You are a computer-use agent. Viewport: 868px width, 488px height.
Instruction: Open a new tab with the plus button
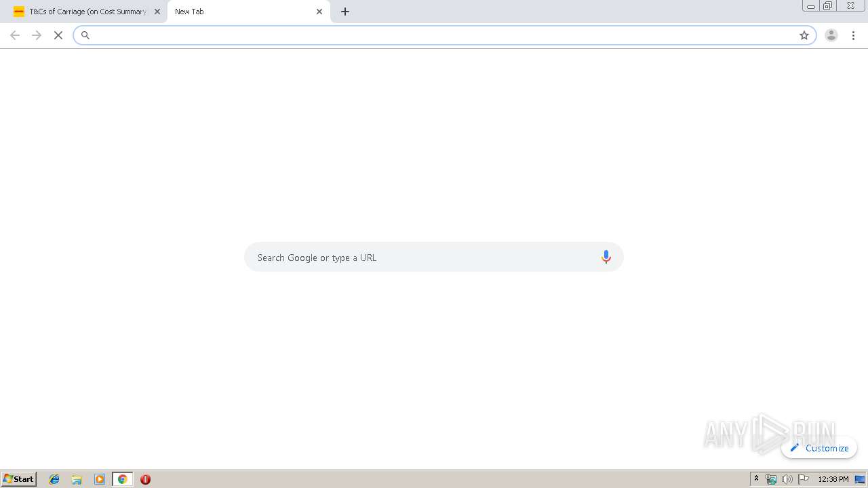pos(345,12)
